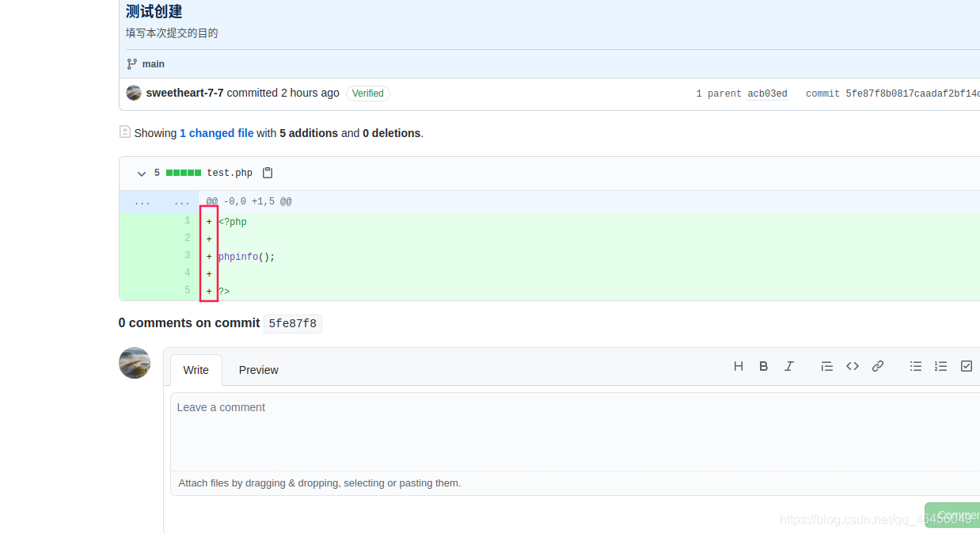Open the 1 changed file link

[x=217, y=133]
